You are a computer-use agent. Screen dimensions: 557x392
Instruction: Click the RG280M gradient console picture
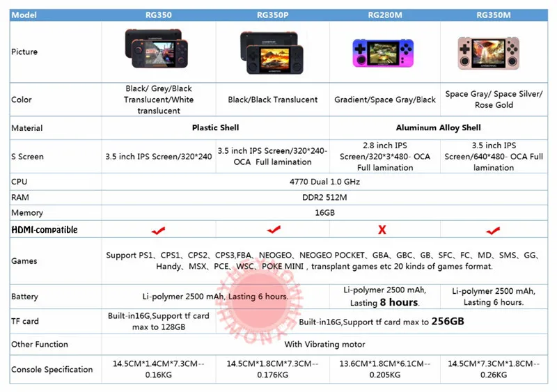(383, 53)
